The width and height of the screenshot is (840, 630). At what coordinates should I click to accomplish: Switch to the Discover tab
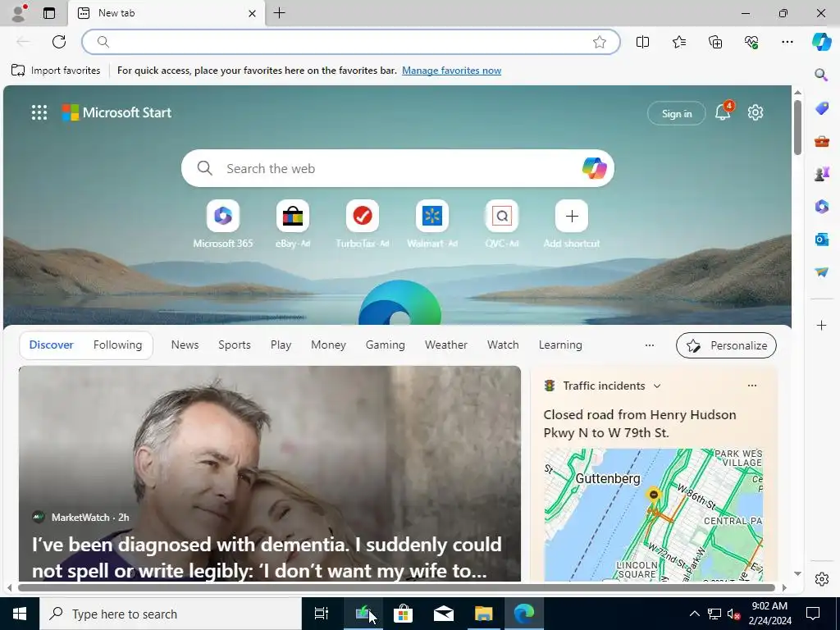point(52,345)
